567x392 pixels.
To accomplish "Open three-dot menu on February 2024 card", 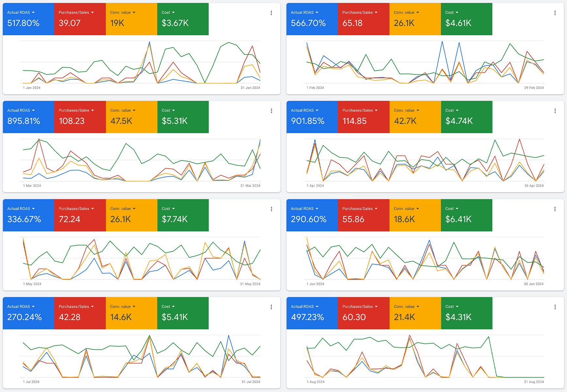I will [555, 13].
